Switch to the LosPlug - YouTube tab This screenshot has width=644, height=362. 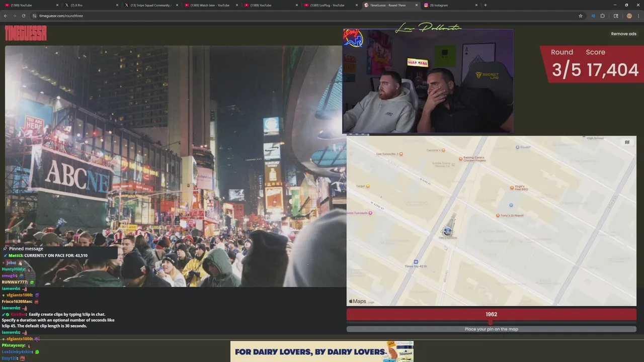coord(330,5)
